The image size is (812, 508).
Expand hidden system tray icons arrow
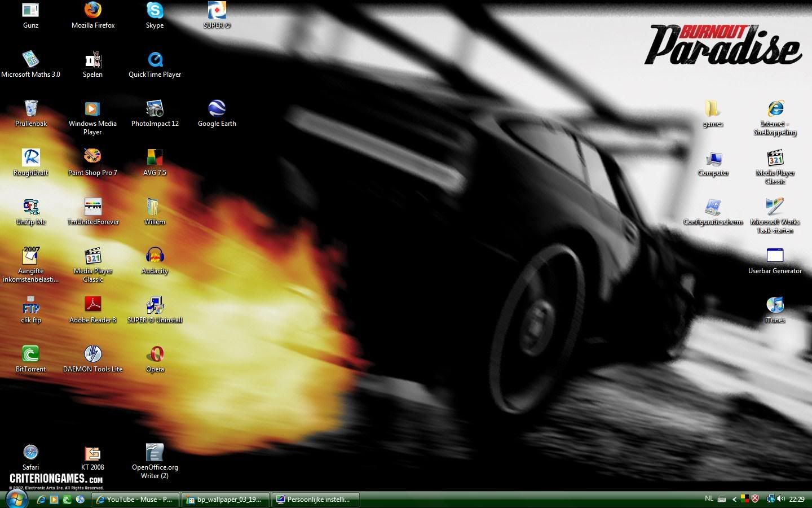[734, 500]
